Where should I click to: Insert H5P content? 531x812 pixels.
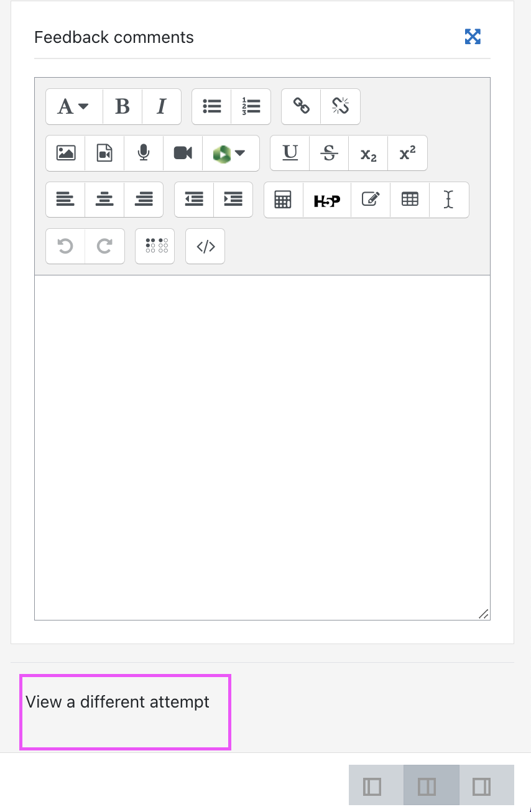tap(327, 200)
